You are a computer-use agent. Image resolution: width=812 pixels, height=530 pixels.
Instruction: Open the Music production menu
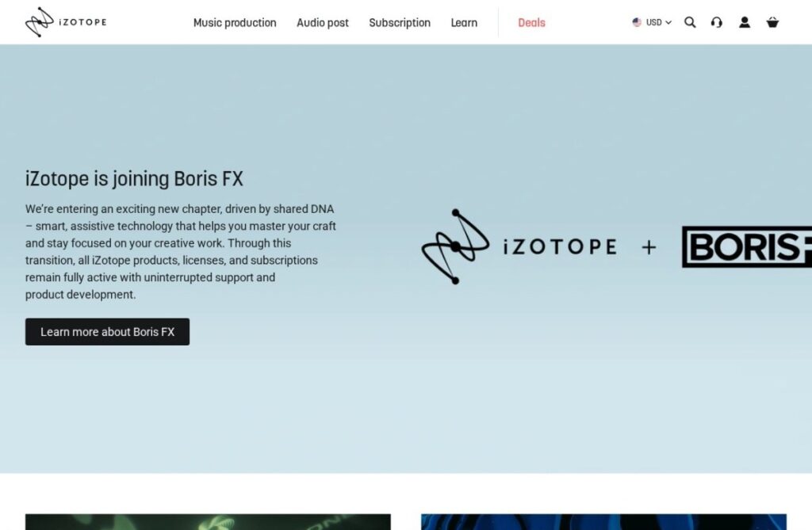[235, 23]
